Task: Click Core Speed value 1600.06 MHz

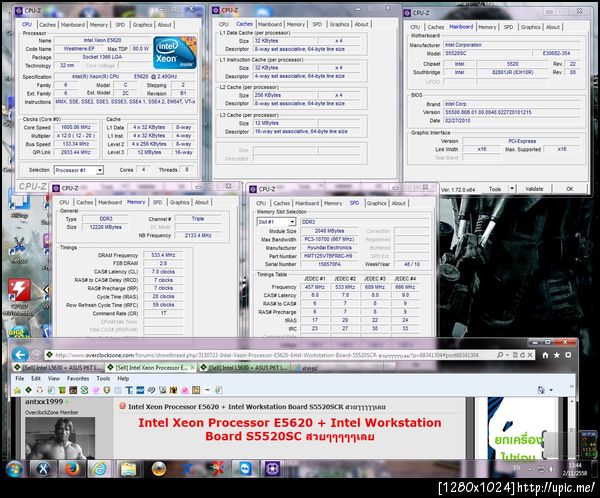Action: [76, 127]
